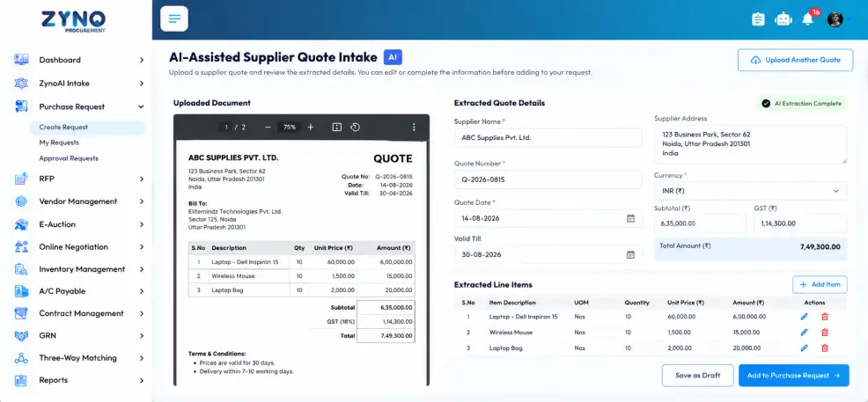Edit the Laptop - Dell Inspiron 15 line item
Viewport: 868px width, 402px height.
click(805, 317)
